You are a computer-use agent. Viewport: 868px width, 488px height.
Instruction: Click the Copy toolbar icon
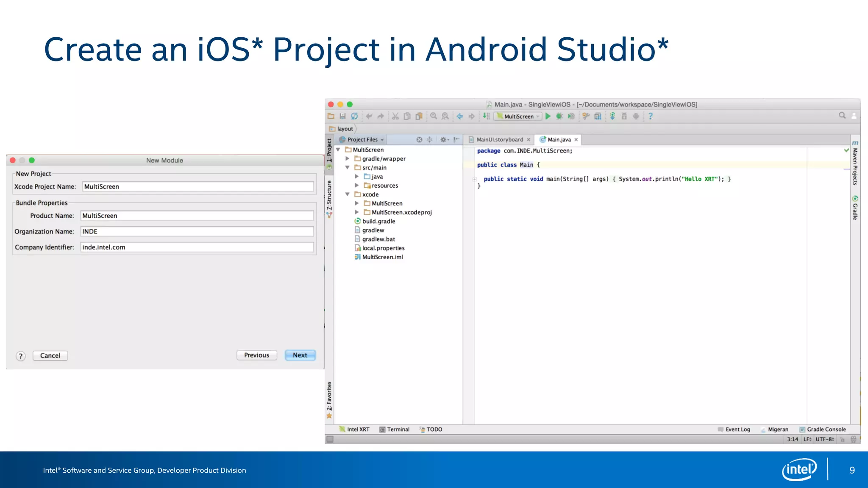tap(407, 116)
